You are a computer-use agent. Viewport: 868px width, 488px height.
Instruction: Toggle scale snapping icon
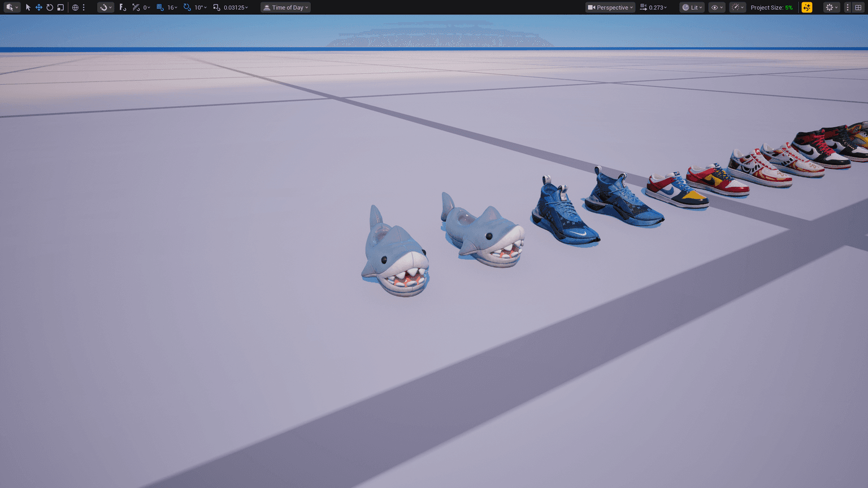(x=216, y=7)
